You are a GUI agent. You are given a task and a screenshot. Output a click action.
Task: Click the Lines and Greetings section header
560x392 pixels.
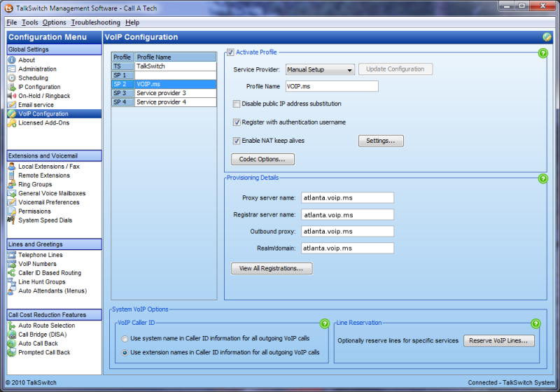coord(55,244)
